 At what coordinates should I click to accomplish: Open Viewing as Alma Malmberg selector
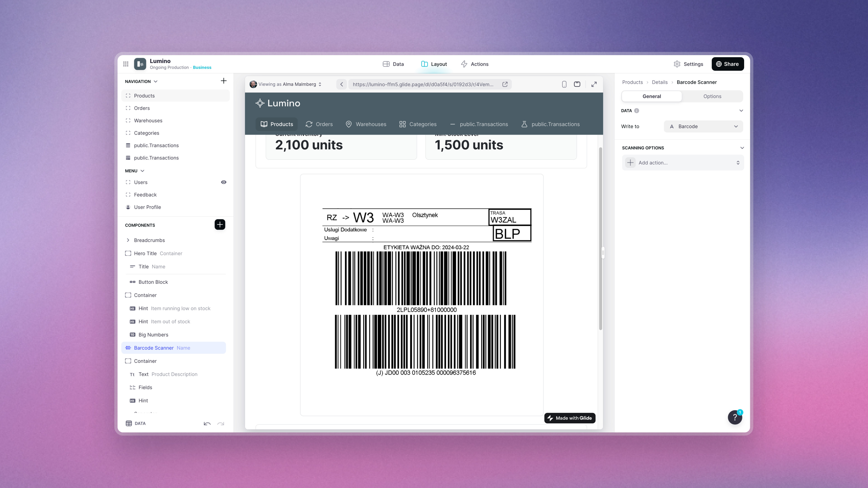285,84
